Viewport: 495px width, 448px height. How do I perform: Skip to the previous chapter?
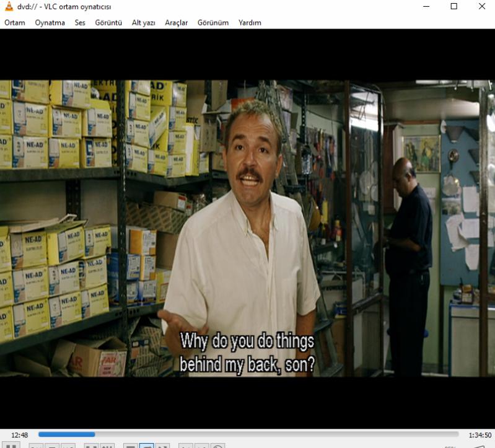(37, 446)
